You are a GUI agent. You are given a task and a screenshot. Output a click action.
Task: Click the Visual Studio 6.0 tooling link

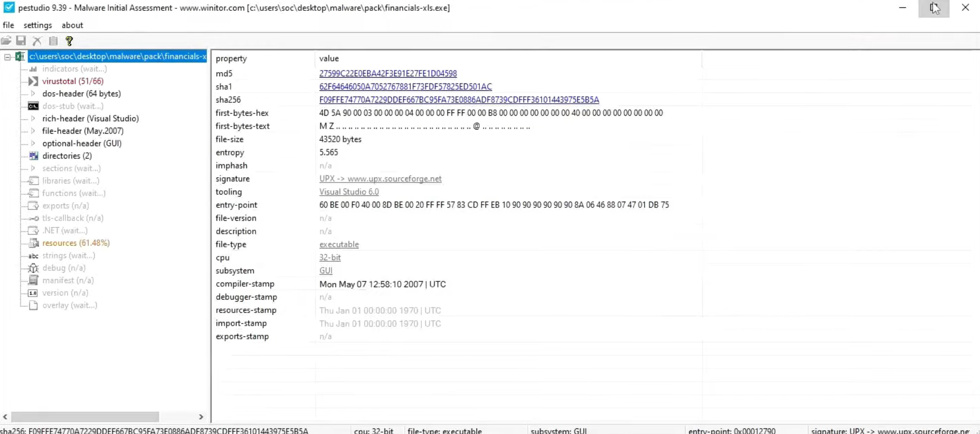[x=349, y=192]
